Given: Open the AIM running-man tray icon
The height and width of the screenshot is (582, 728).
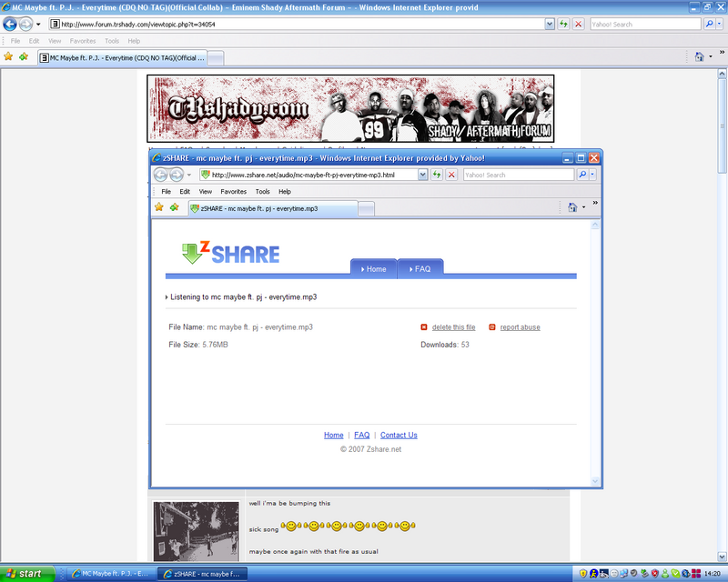Looking at the screenshot, I should click(x=593, y=574).
